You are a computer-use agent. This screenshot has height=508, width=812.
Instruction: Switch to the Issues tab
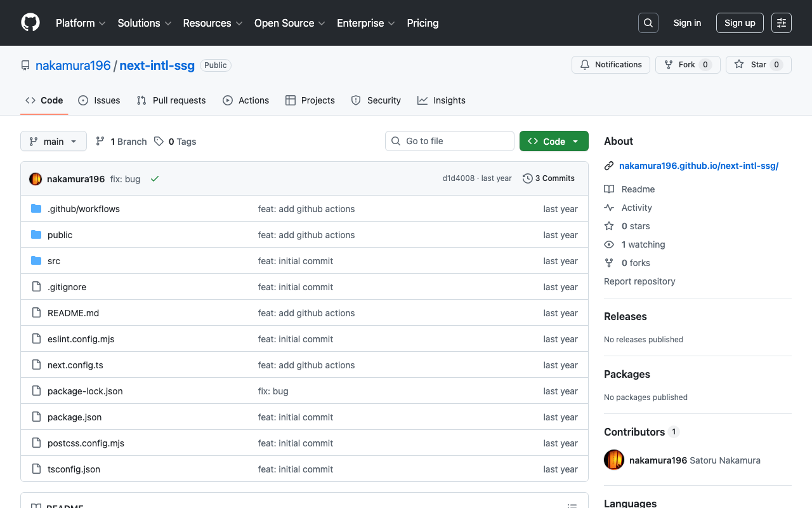point(99,100)
